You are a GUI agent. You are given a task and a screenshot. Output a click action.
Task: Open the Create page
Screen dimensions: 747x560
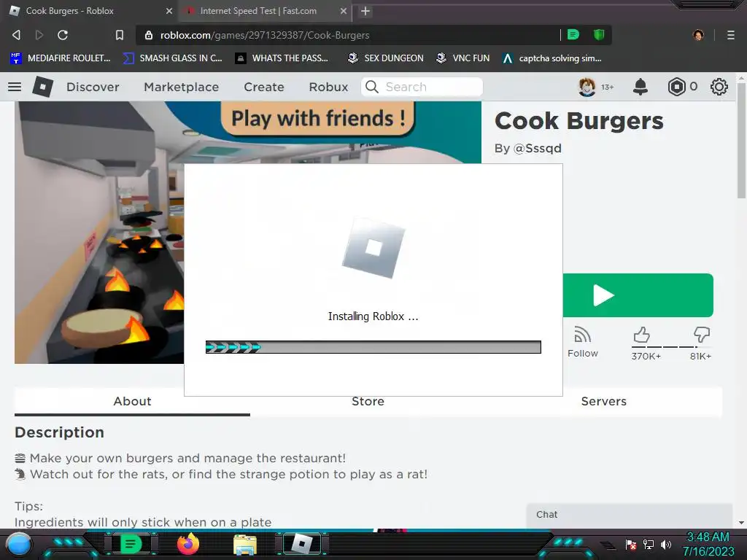click(x=264, y=87)
